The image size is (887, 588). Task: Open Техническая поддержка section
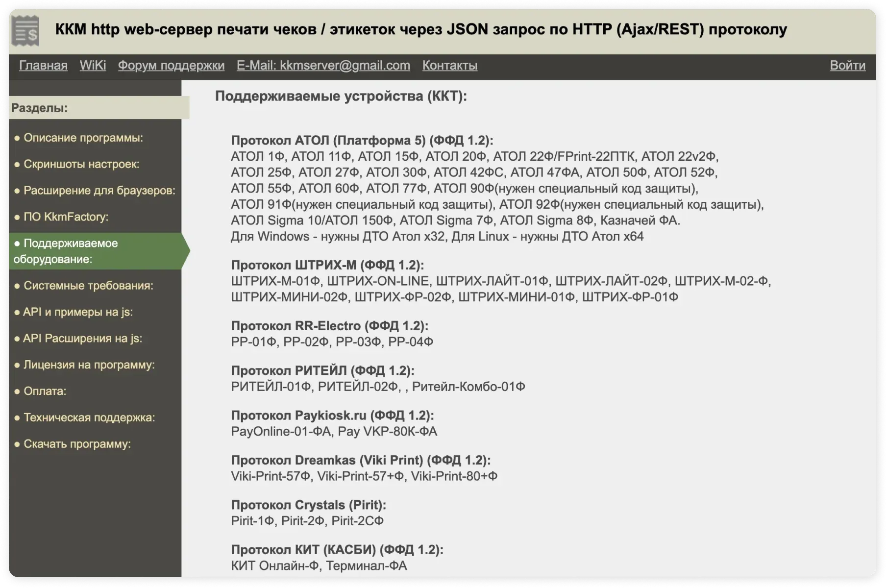click(89, 418)
